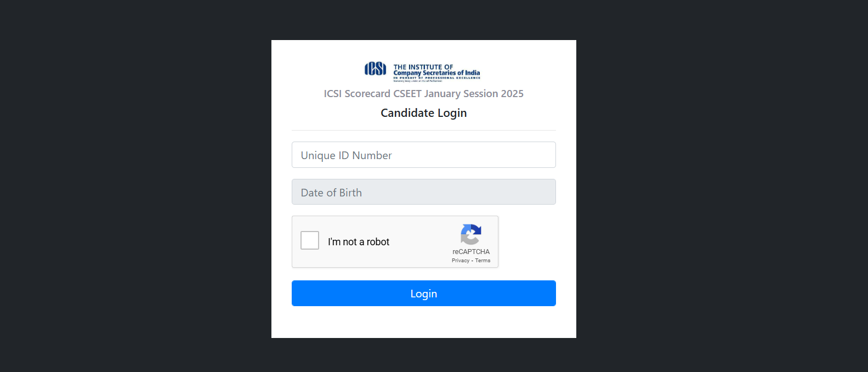Click the 'ICSI Scorecard CSEET January Session 2025' title
This screenshot has height=372, width=868.
[424, 94]
